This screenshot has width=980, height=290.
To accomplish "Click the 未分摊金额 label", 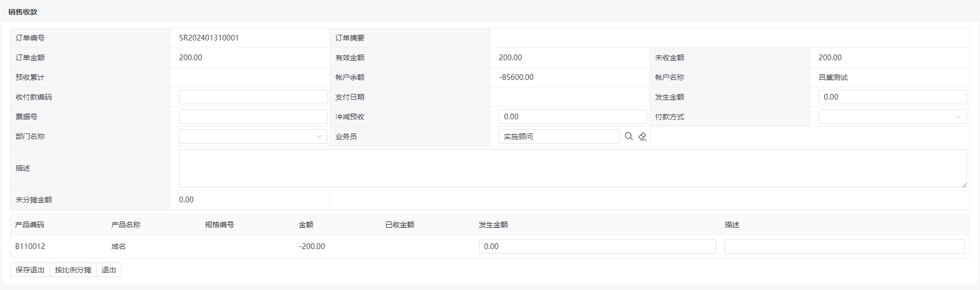I will pos(34,200).
